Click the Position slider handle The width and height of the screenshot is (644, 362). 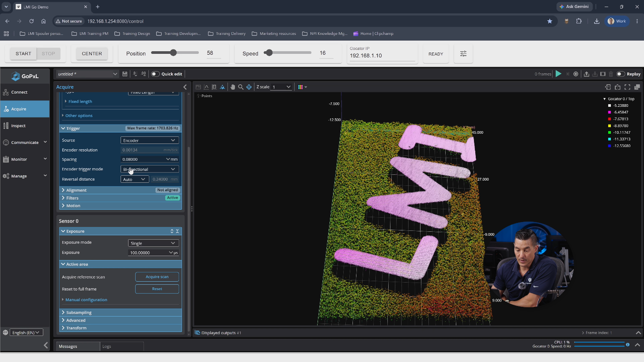174,53
